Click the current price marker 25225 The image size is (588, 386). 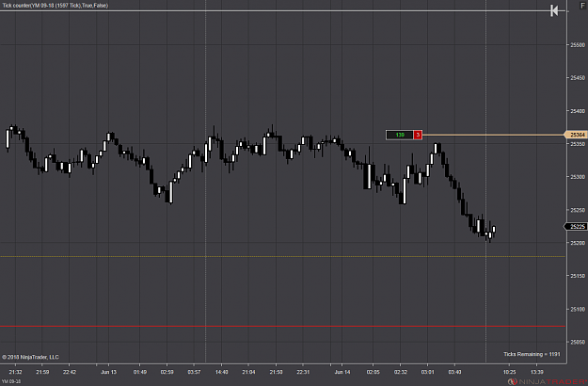(577, 226)
